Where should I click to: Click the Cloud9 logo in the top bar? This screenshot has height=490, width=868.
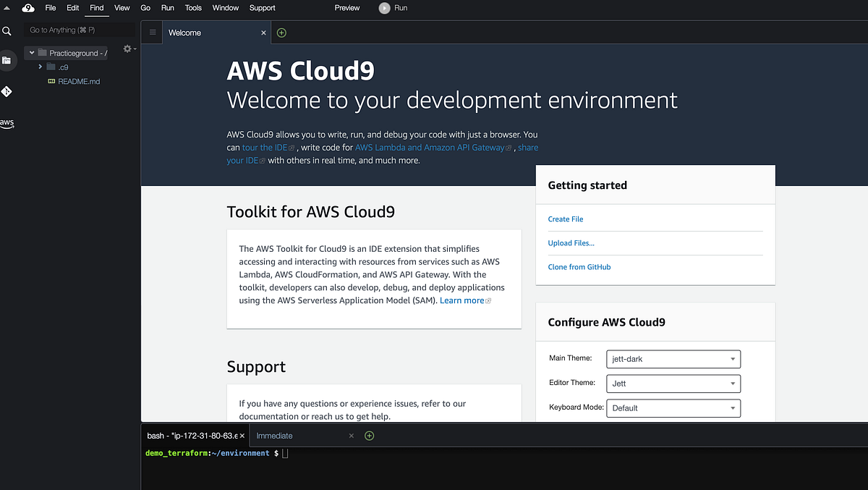tap(27, 8)
